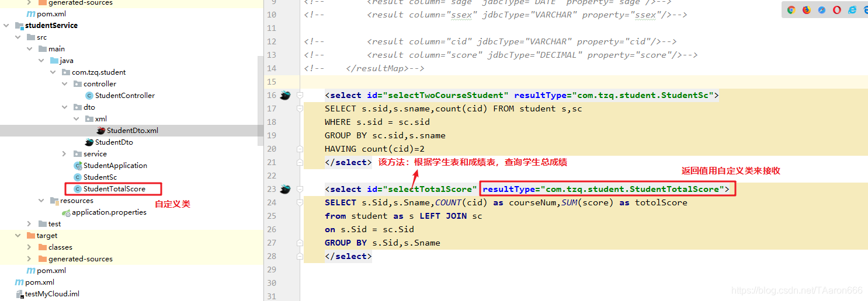Click the closing </select> tag on line 28
868x301 pixels.
348,256
